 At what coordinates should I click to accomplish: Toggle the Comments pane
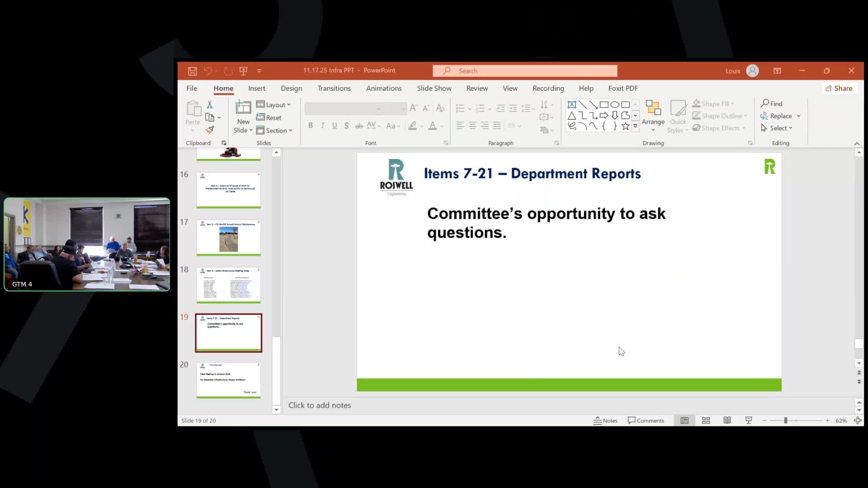click(x=646, y=421)
